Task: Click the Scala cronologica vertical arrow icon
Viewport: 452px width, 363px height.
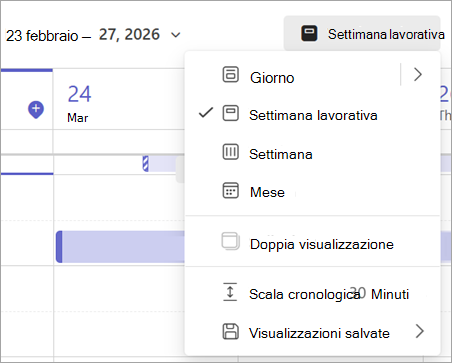Action: click(x=230, y=292)
